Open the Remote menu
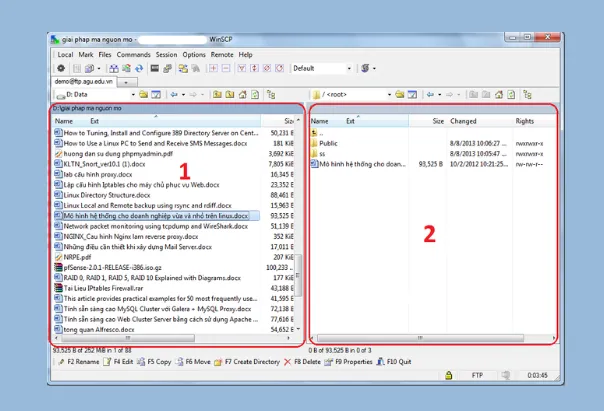Screen dimensions: 604x411 [x=222, y=55]
